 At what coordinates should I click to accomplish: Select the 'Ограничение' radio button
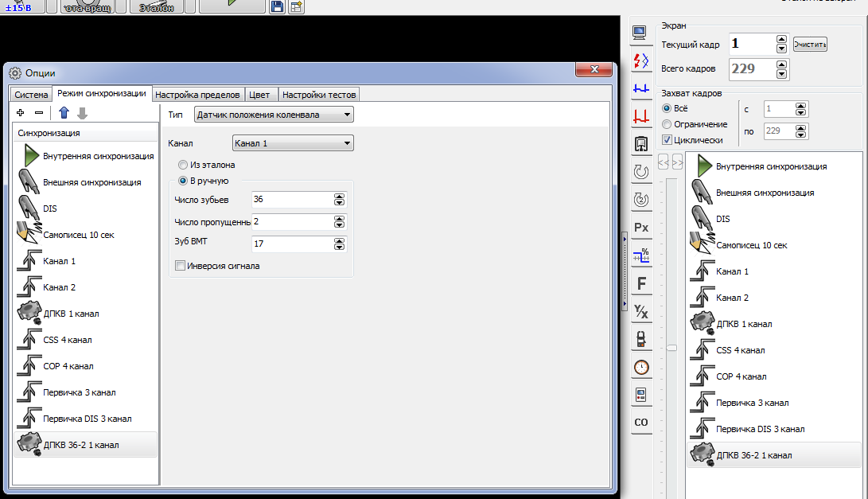point(667,125)
